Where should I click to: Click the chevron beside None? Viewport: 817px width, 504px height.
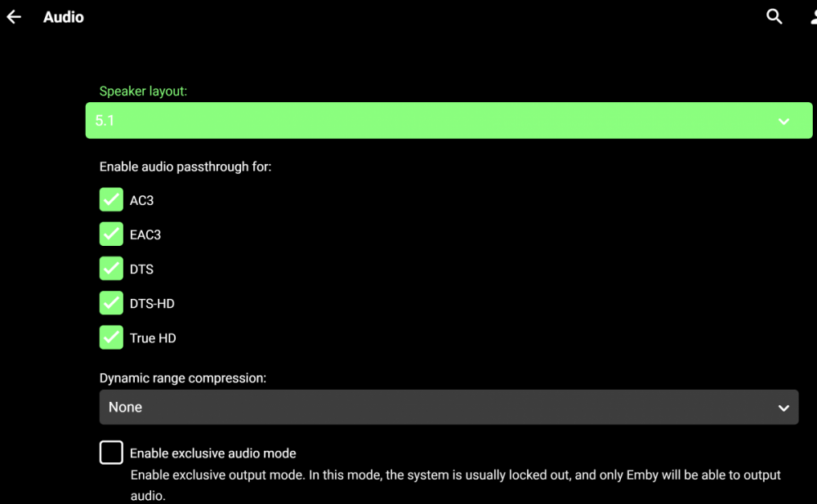pyautogui.click(x=784, y=407)
